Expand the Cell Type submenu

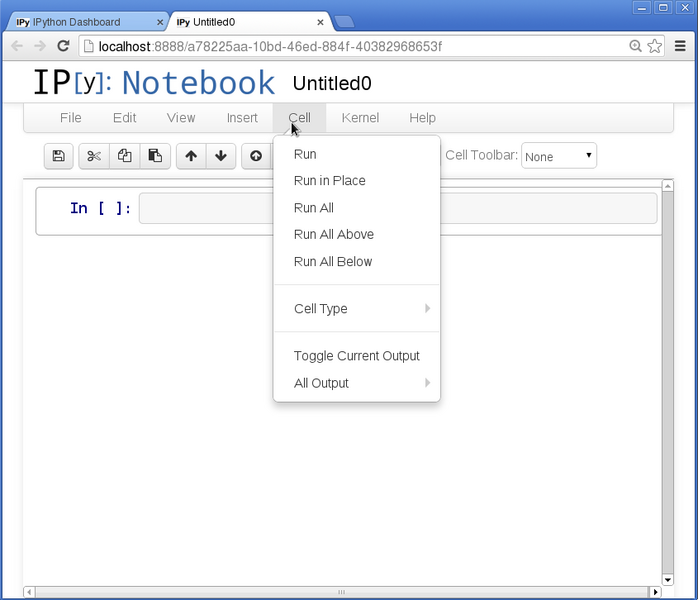[357, 308]
